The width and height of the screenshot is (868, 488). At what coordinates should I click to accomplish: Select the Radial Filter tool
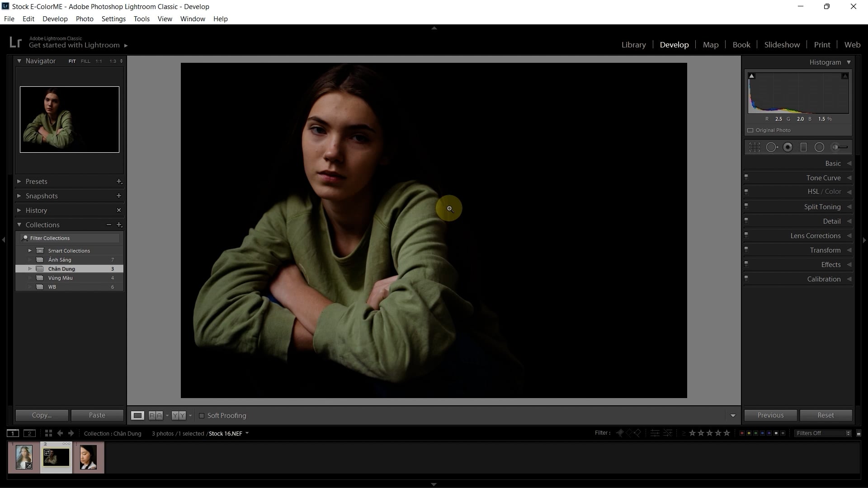(x=819, y=147)
